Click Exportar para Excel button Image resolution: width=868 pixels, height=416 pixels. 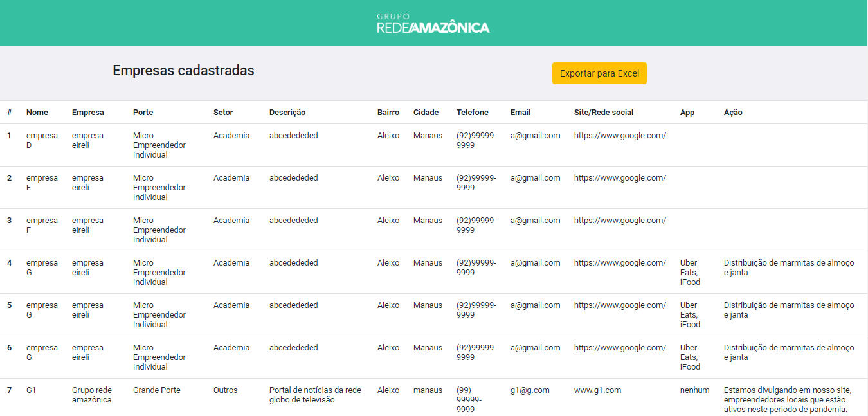click(599, 73)
